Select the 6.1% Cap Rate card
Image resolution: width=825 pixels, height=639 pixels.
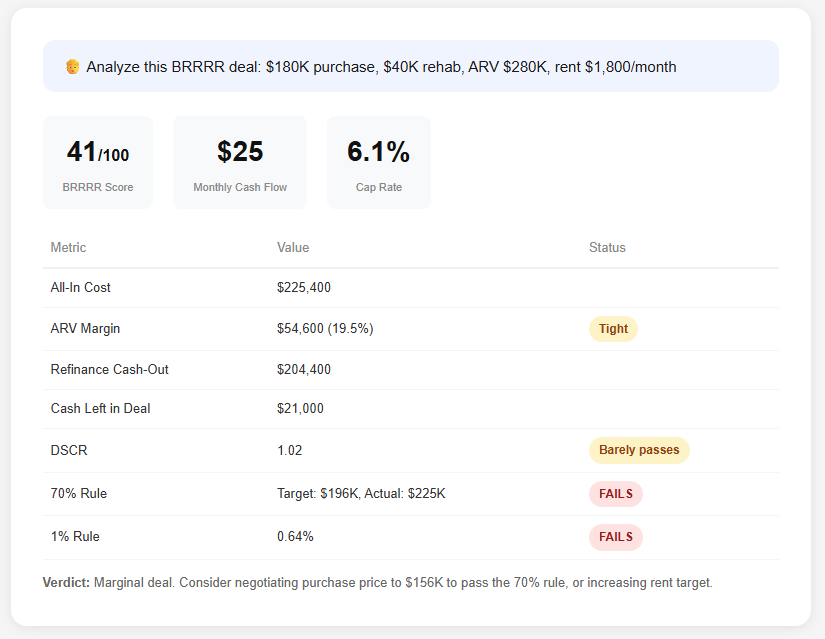[378, 162]
